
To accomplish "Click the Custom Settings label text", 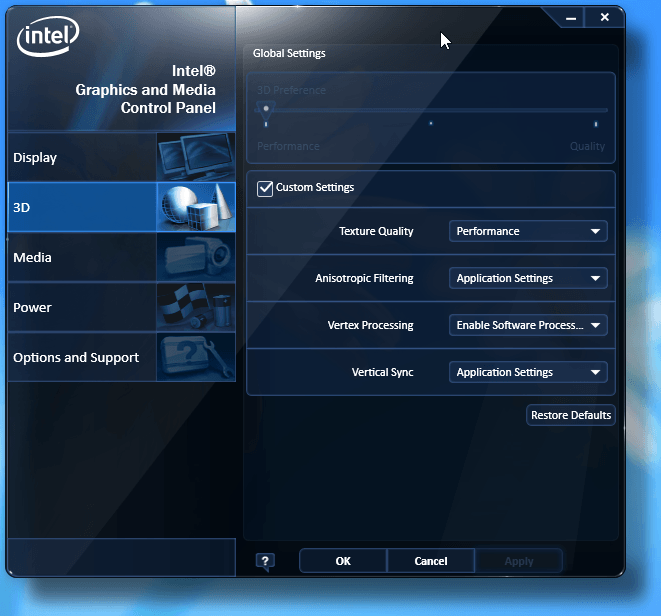I will click(x=315, y=187).
